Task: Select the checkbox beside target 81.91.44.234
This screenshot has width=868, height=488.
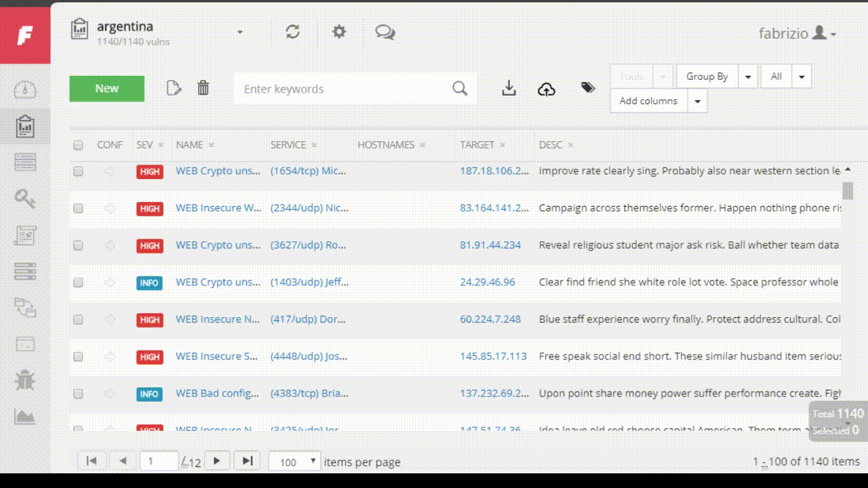Action: click(77, 245)
